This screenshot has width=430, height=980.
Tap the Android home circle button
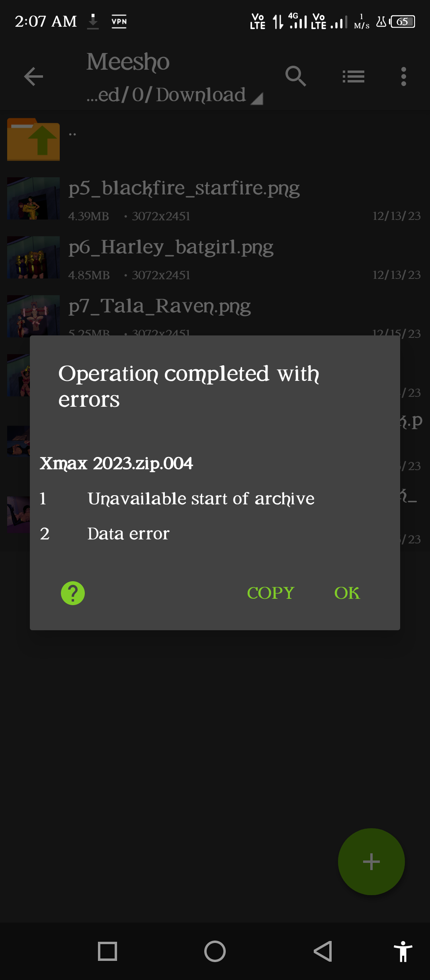tap(215, 951)
